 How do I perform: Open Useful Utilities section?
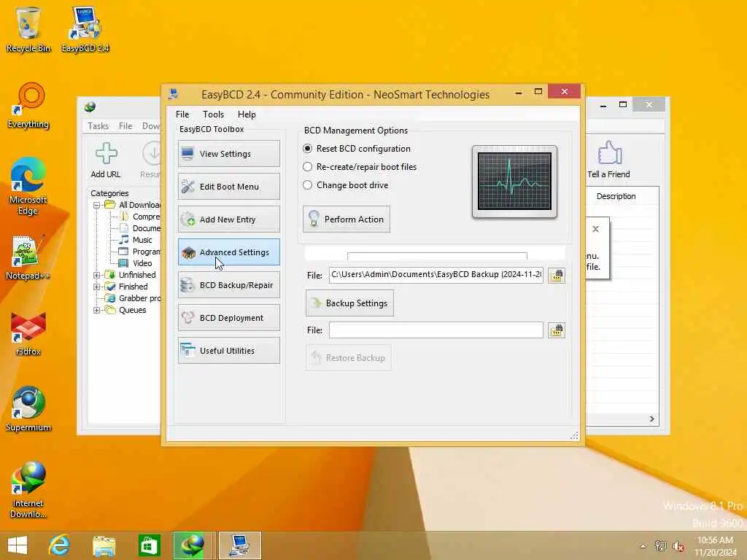pyautogui.click(x=228, y=351)
